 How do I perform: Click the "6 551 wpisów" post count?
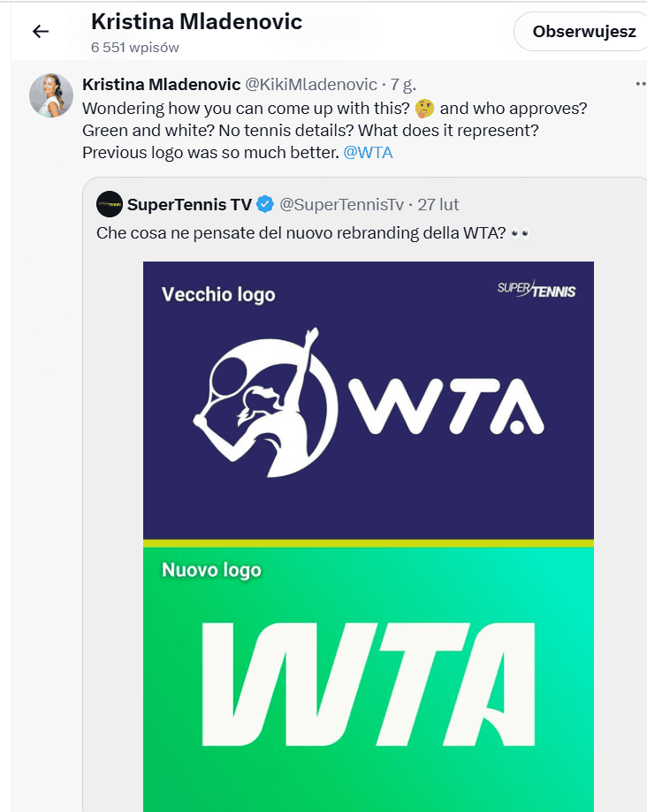pyautogui.click(x=135, y=47)
